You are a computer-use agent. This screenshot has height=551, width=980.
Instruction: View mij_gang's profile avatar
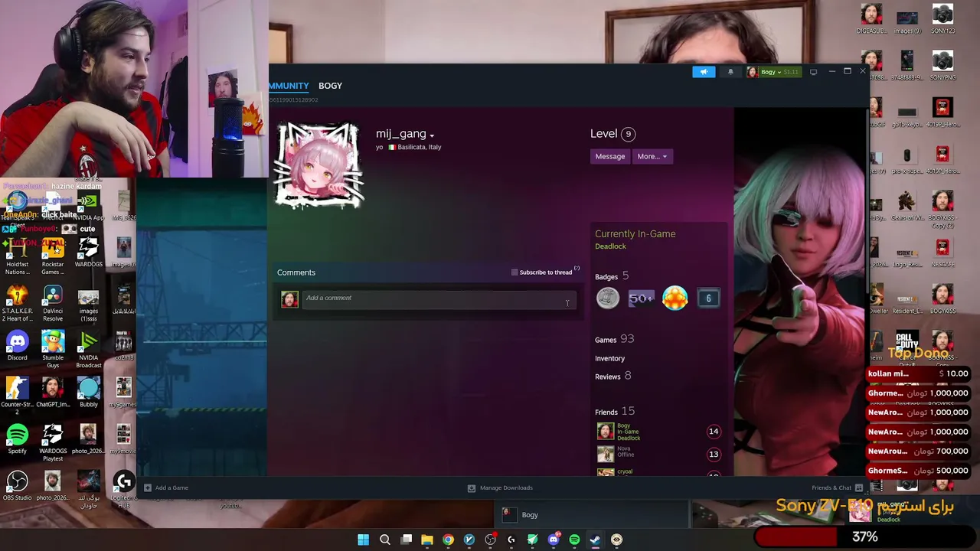[318, 165]
